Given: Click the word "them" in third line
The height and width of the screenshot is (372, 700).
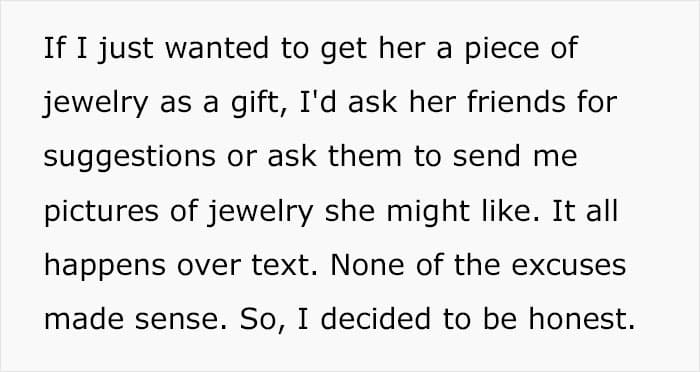Looking at the screenshot, I should pos(365,156).
